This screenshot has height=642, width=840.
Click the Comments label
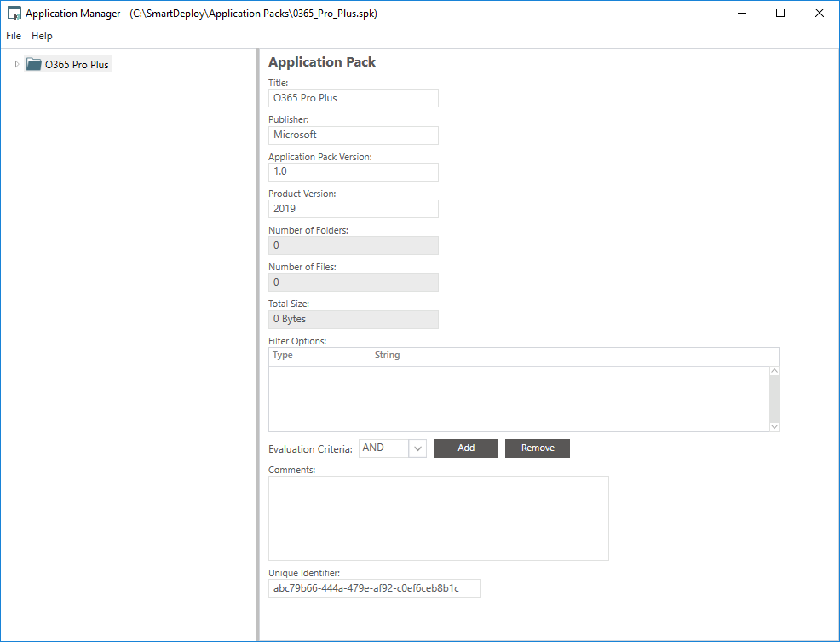pyautogui.click(x=292, y=470)
